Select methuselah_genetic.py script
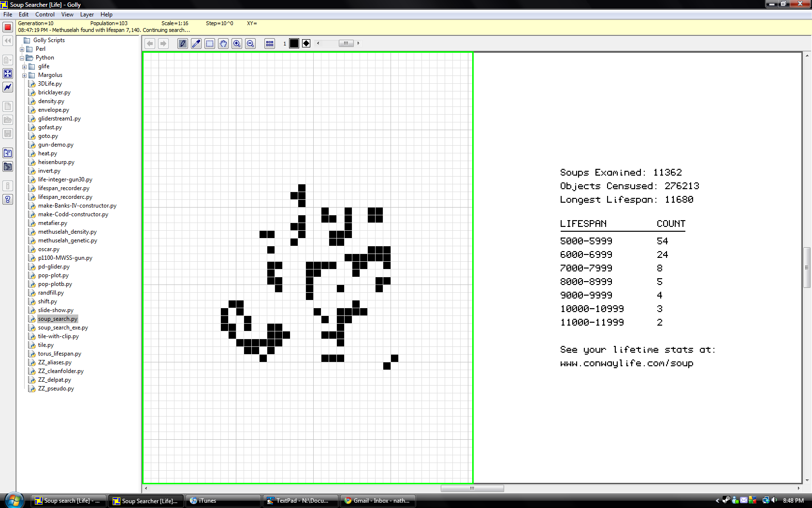Image resolution: width=812 pixels, height=508 pixels. (68, 240)
